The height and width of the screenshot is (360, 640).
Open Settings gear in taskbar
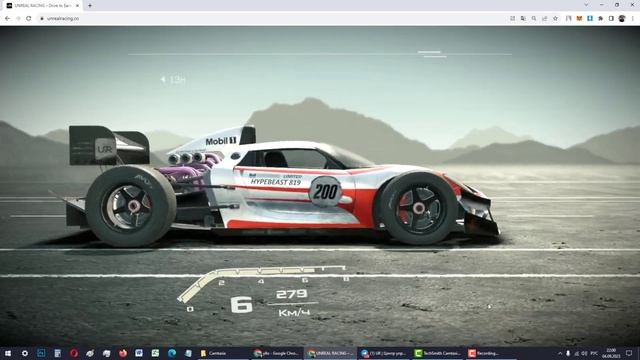click(x=24, y=353)
